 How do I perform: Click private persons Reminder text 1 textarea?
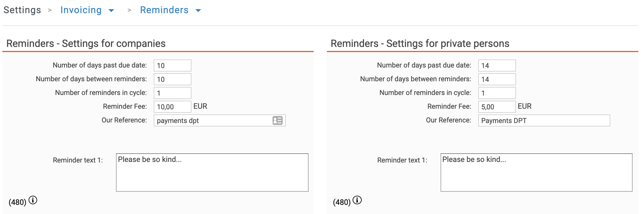click(x=537, y=173)
